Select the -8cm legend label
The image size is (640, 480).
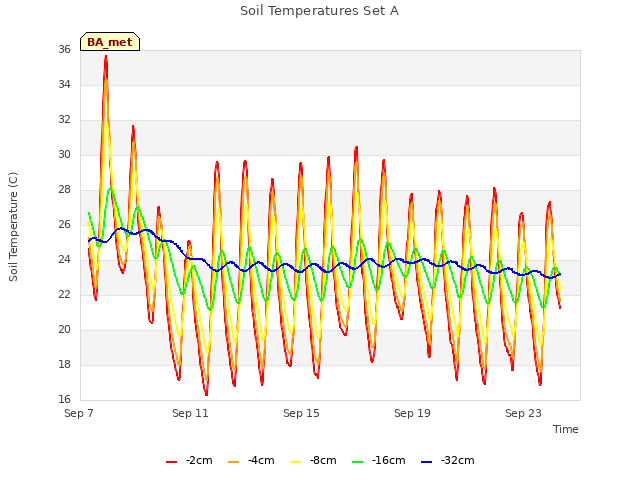tap(323, 460)
